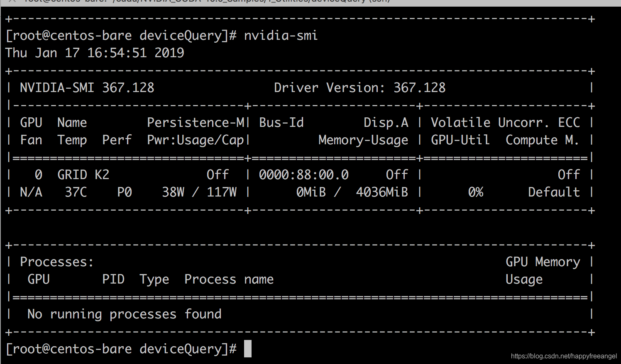Click the 4036MiB memory total value
This screenshot has height=364, width=621.
click(382, 192)
